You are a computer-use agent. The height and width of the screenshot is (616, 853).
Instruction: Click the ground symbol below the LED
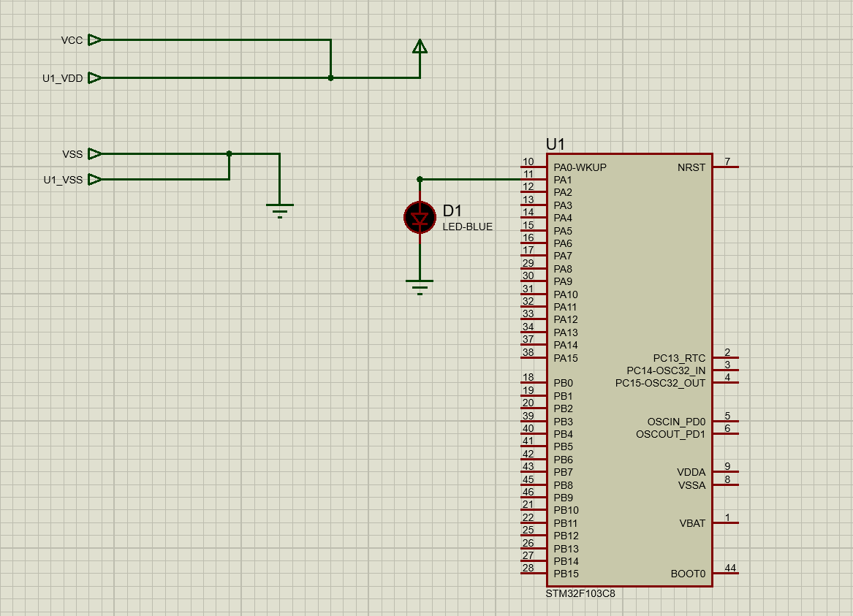pos(420,284)
